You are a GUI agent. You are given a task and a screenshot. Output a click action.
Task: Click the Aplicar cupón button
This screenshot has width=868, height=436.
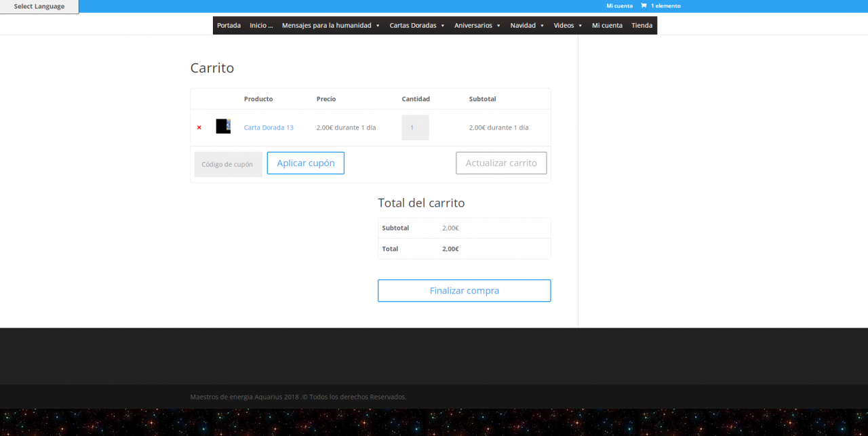tap(305, 163)
